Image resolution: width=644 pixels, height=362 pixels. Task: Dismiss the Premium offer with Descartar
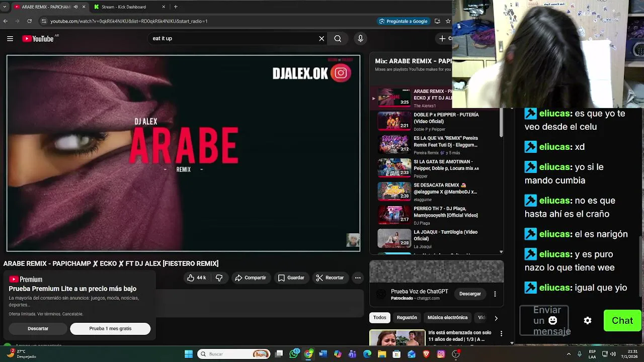tap(38, 329)
